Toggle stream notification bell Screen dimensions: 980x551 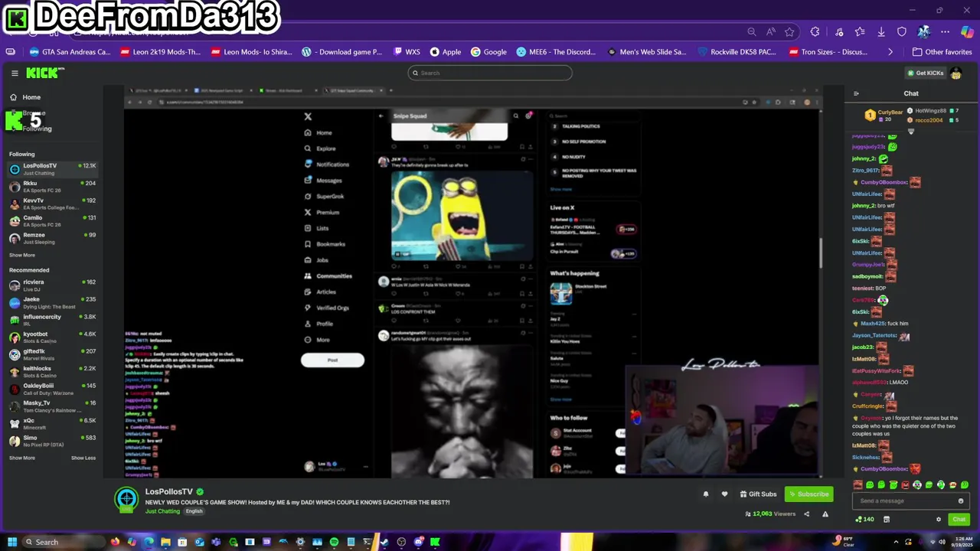pos(706,494)
